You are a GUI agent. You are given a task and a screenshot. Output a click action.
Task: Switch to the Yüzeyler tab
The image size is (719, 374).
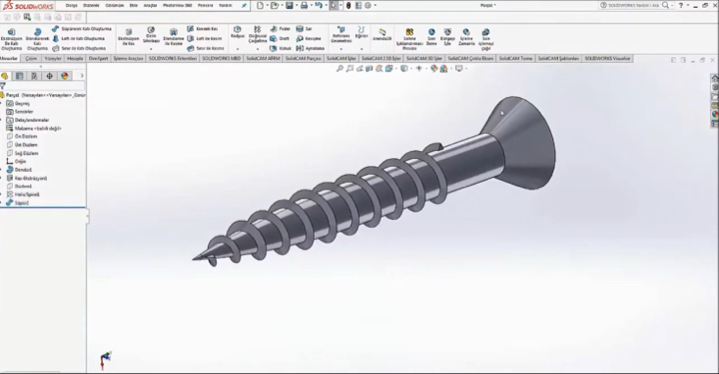pos(53,59)
